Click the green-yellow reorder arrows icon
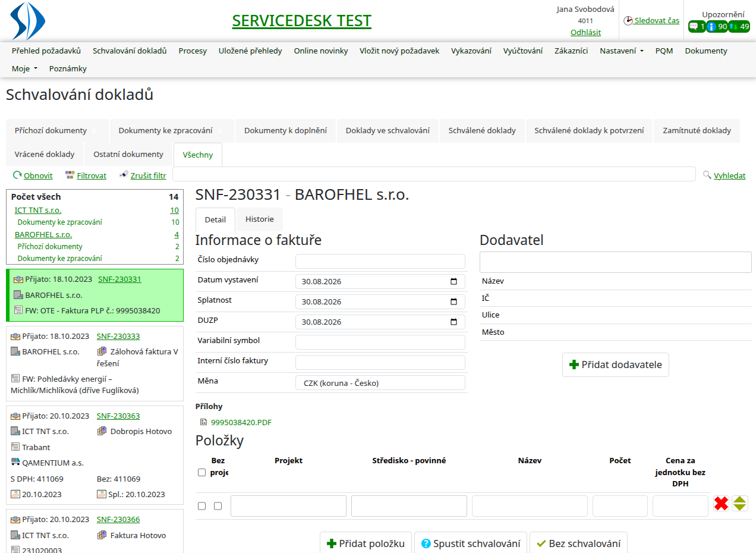This screenshot has width=756, height=553. [x=740, y=504]
